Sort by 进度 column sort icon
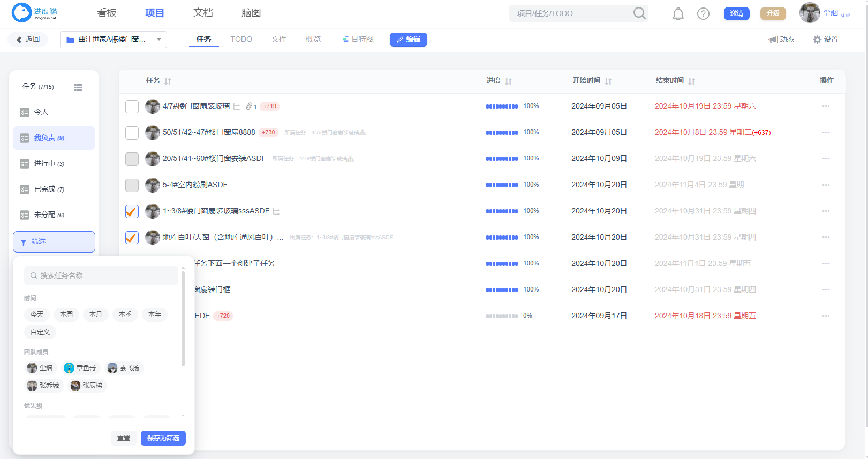The height and width of the screenshot is (459, 868). [x=508, y=81]
